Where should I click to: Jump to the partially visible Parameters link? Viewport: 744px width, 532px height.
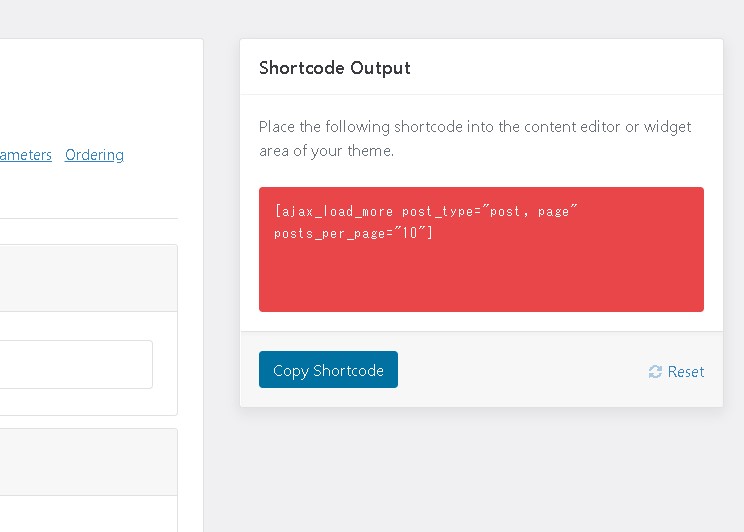tap(25, 155)
